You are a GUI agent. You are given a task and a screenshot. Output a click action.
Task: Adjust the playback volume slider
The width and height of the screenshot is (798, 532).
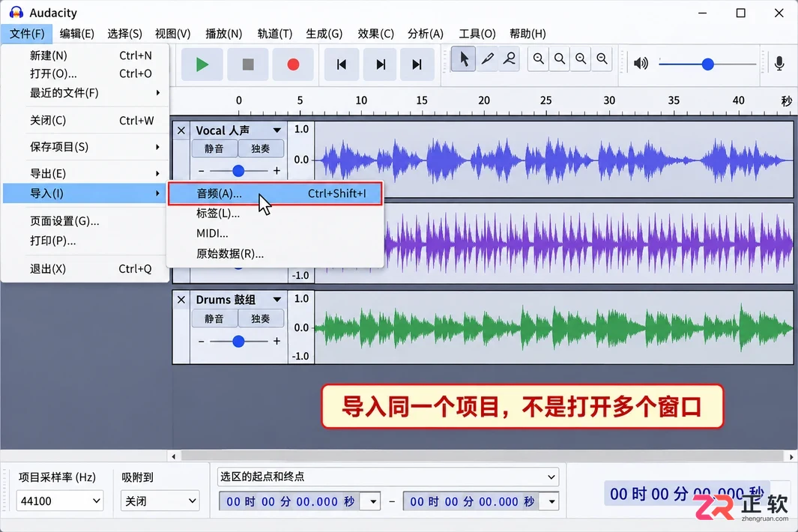[707, 64]
